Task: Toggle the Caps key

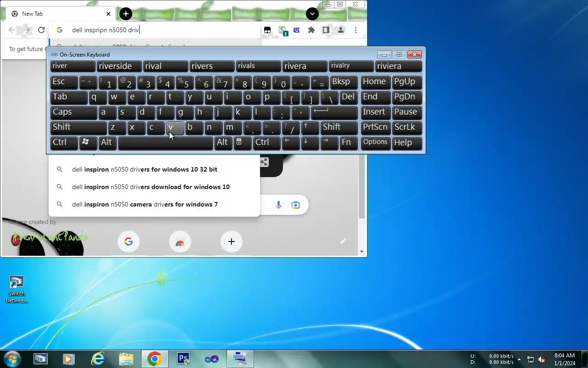Action: 74,113
